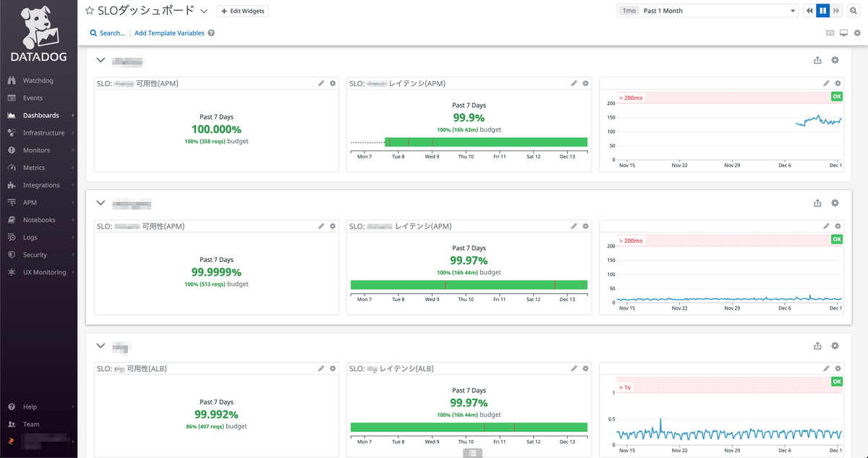Click the Search... link
The image size is (868, 458).
click(x=107, y=33)
